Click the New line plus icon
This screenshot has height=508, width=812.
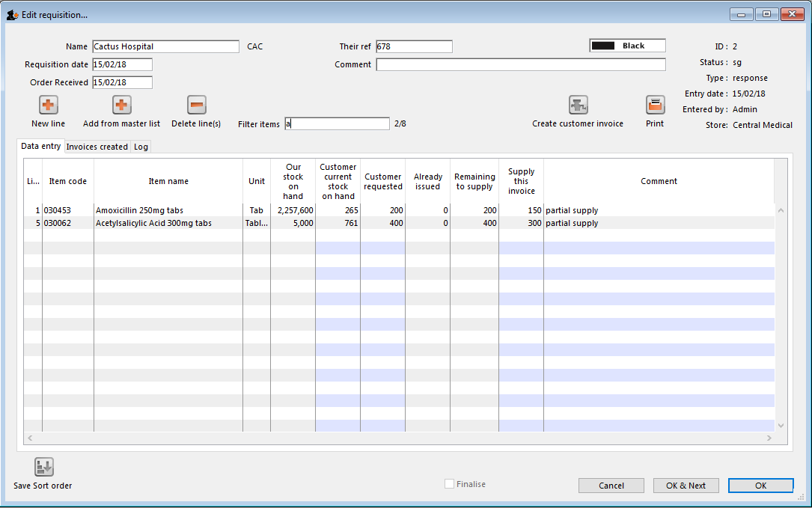(x=48, y=105)
